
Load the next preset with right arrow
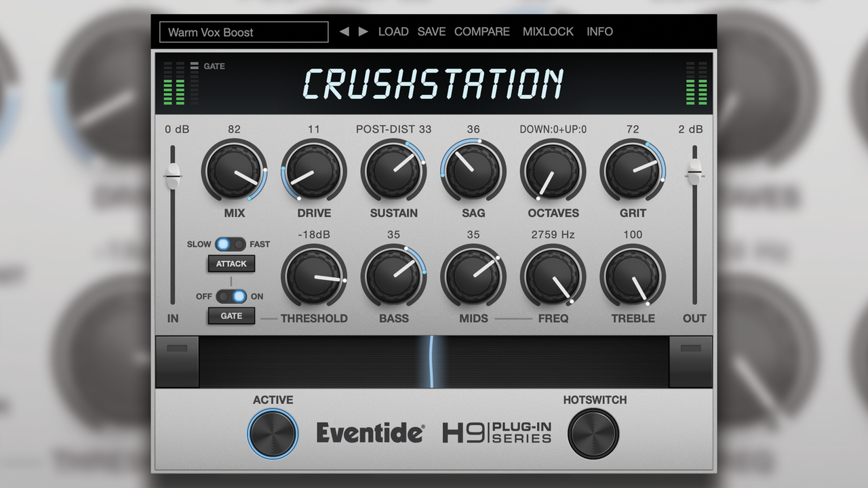point(363,31)
